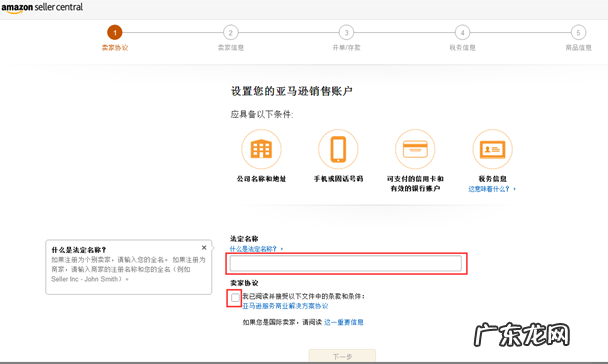Screen dimensions: 608x364
Task: Click the credit card icon
Action: pos(415,149)
